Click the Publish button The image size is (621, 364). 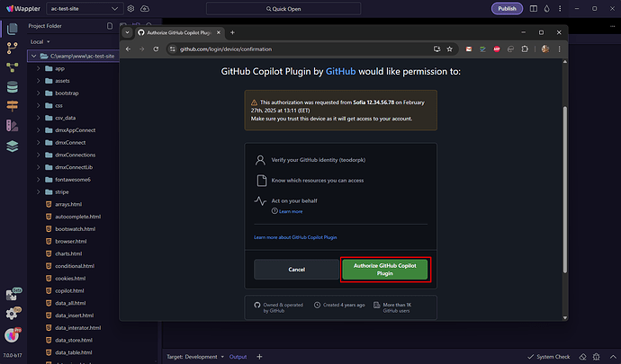tap(507, 8)
